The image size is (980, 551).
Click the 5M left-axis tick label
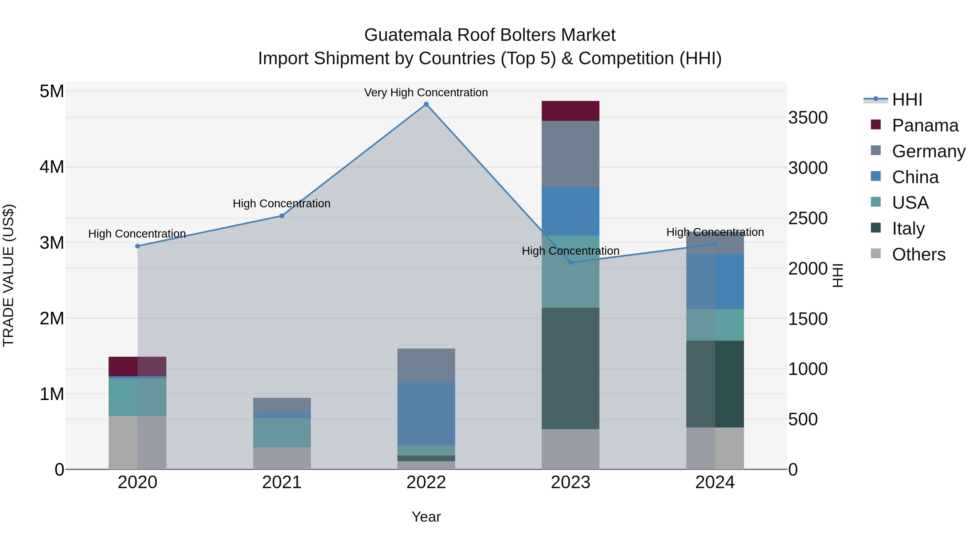(52, 91)
